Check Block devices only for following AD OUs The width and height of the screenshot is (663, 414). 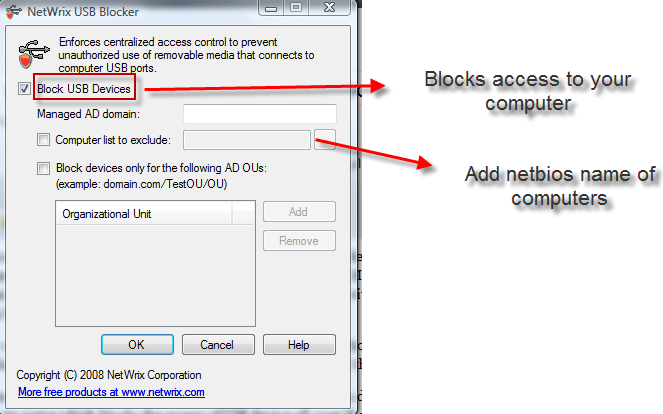tap(43, 168)
